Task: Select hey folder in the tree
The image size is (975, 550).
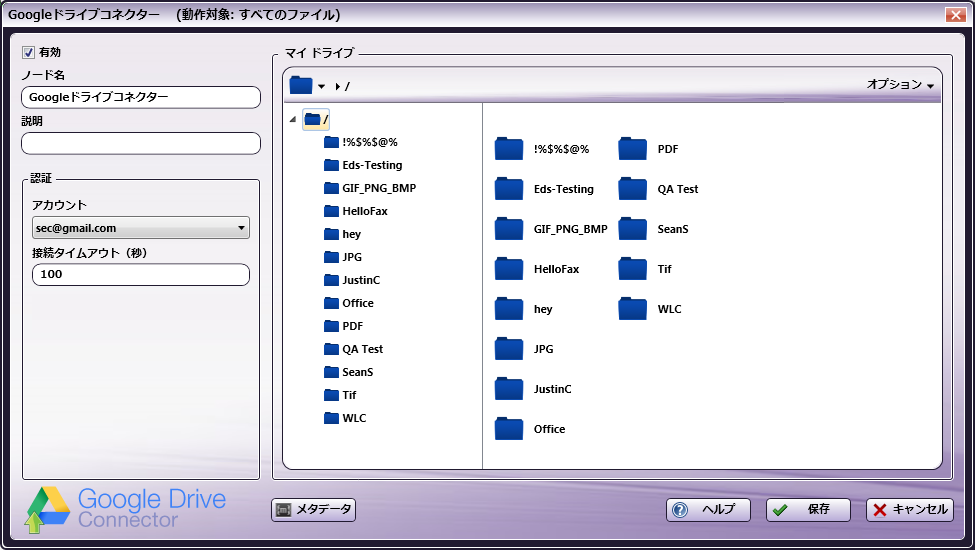Action: (343, 234)
